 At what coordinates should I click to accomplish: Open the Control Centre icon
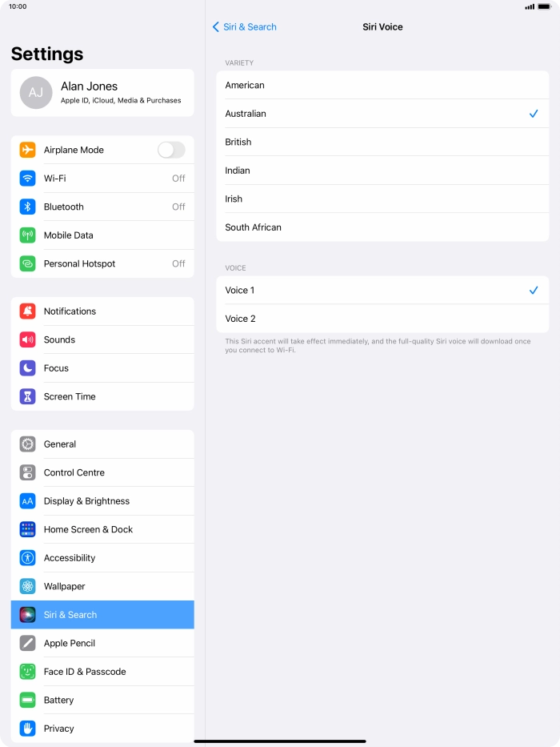coord(28,472)
